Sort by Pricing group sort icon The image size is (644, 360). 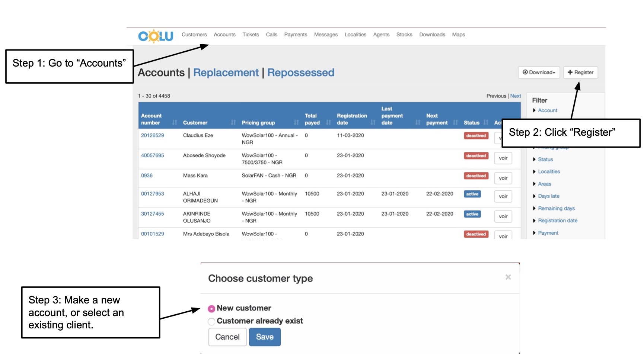[x=296, y=123]
